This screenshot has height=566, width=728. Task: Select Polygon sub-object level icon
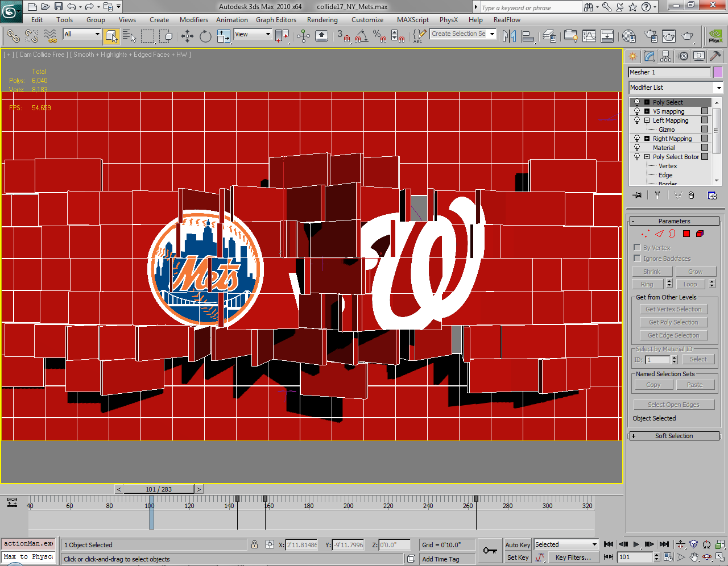686,234
